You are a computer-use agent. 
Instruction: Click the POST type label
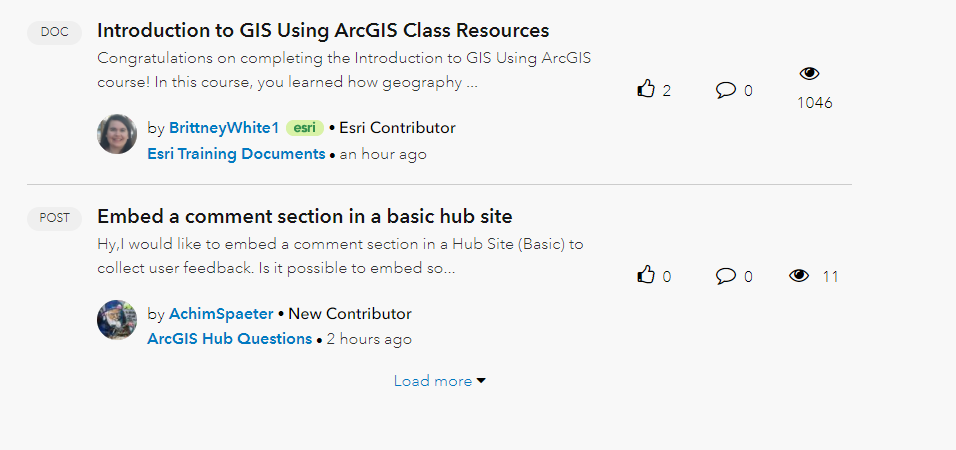tap(54, 217)
